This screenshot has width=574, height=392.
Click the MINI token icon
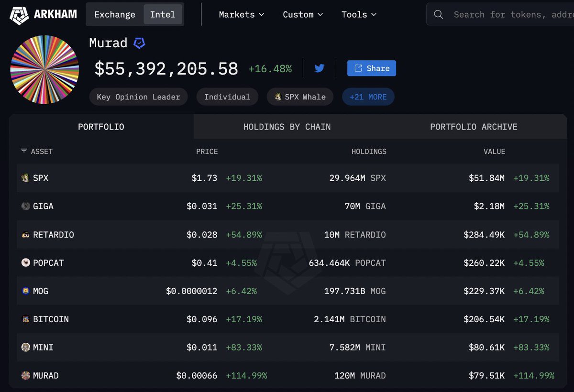coord(26,348)
